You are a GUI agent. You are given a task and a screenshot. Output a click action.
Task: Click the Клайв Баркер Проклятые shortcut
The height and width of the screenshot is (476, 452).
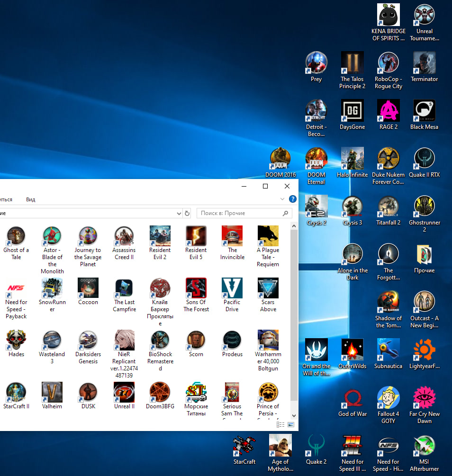(160, 288)
